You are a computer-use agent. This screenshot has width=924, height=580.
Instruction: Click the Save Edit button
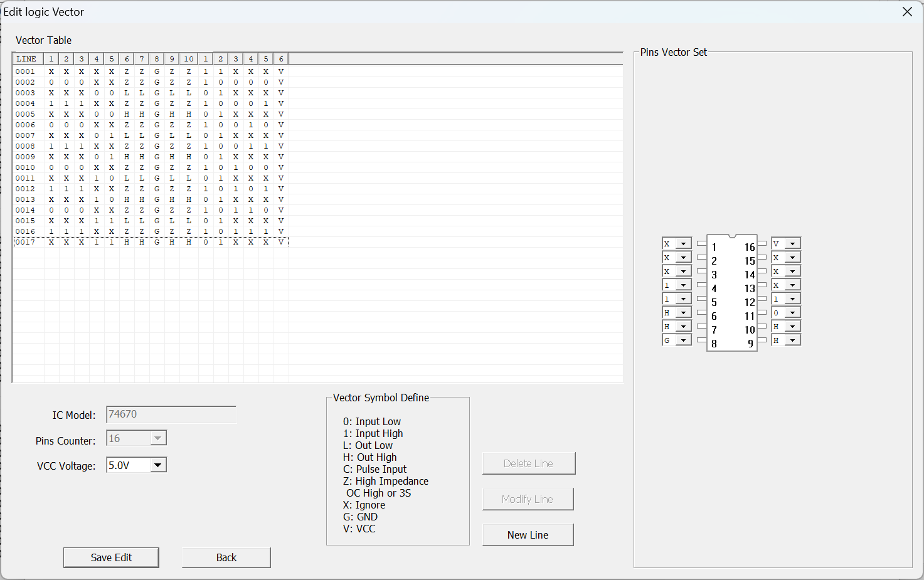(111, 557)
